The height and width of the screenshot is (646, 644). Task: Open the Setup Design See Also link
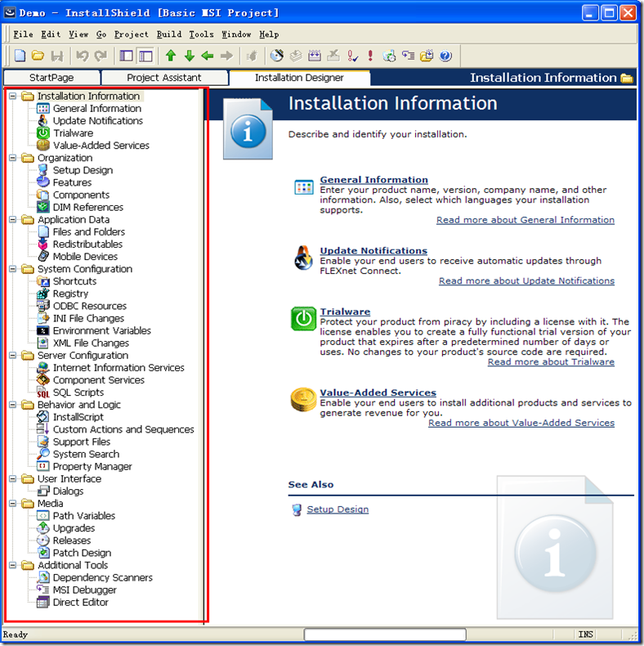pos(338,509)
